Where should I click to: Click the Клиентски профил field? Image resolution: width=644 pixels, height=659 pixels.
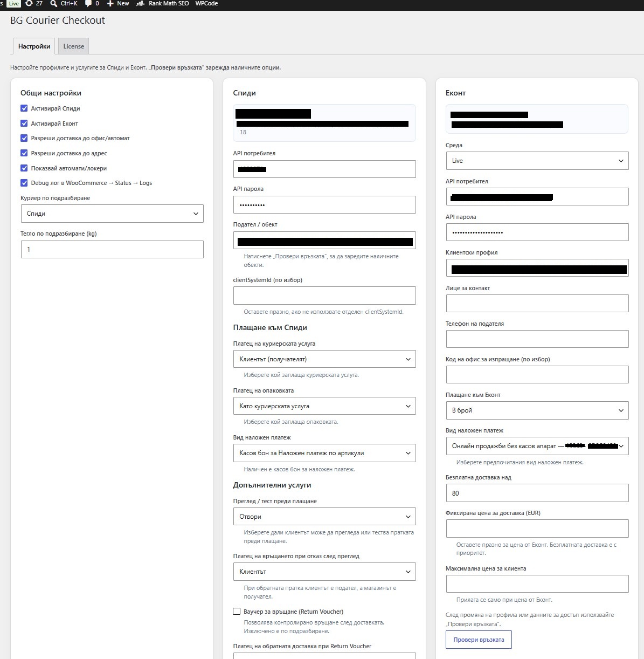[x=537, y=267]
